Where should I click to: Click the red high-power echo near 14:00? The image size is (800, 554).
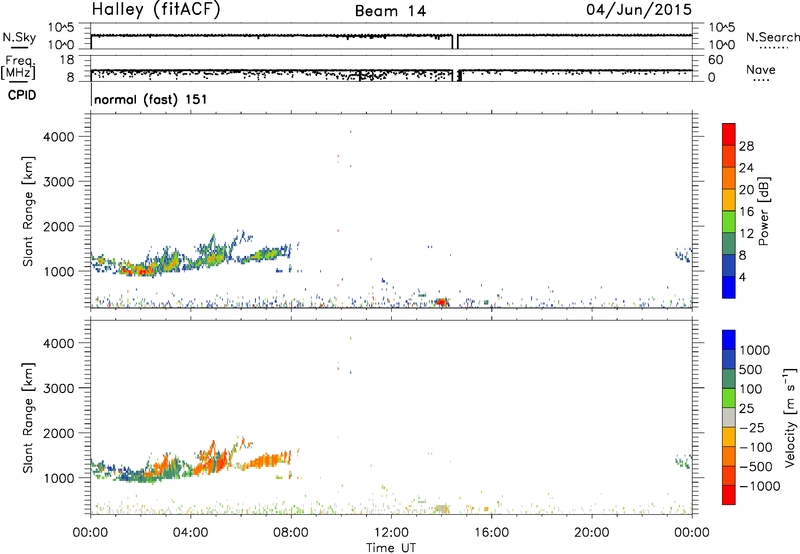tap(441, 302)
